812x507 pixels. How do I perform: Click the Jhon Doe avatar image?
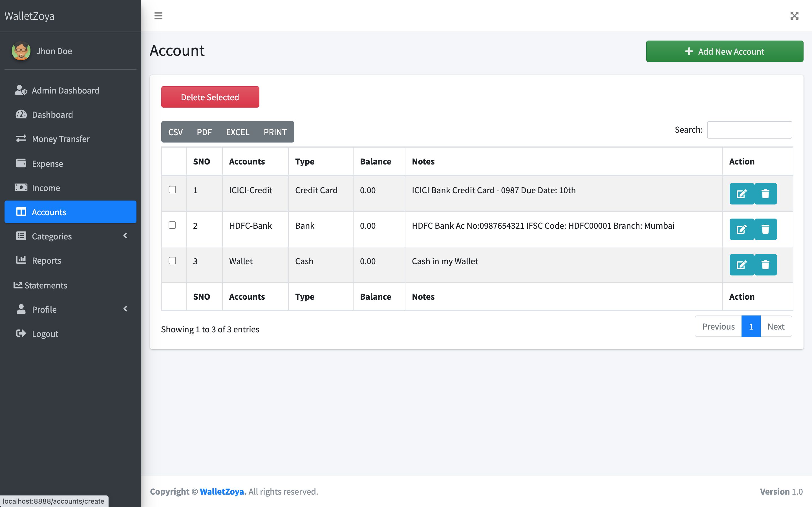pos(21,51)
